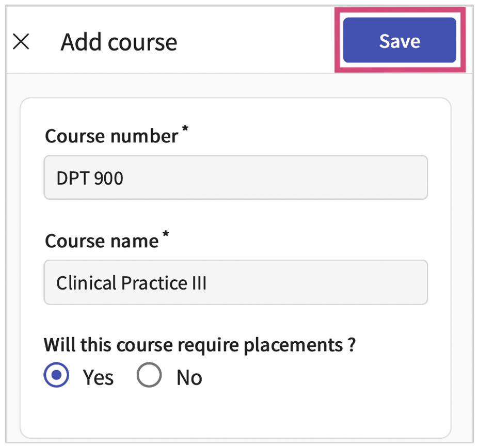Viewport: 479px width, 448px height.
Task: Click the required asterisk beside Course name
Action: click(x=166, y=236)
